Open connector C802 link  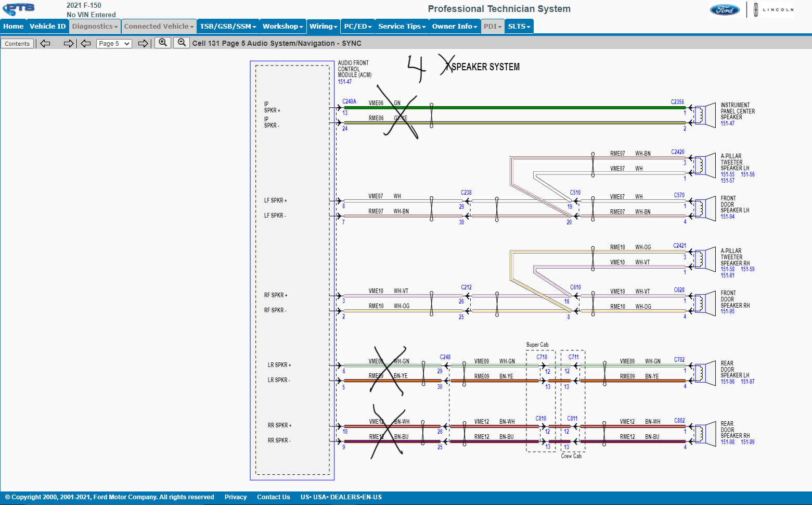(x=680, y=421)
